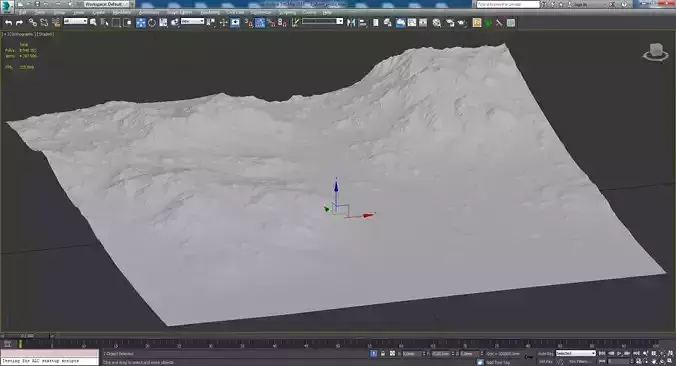Click the Go to End playback button
This screenshot has height=366, width=676.
tap(636, 353)
